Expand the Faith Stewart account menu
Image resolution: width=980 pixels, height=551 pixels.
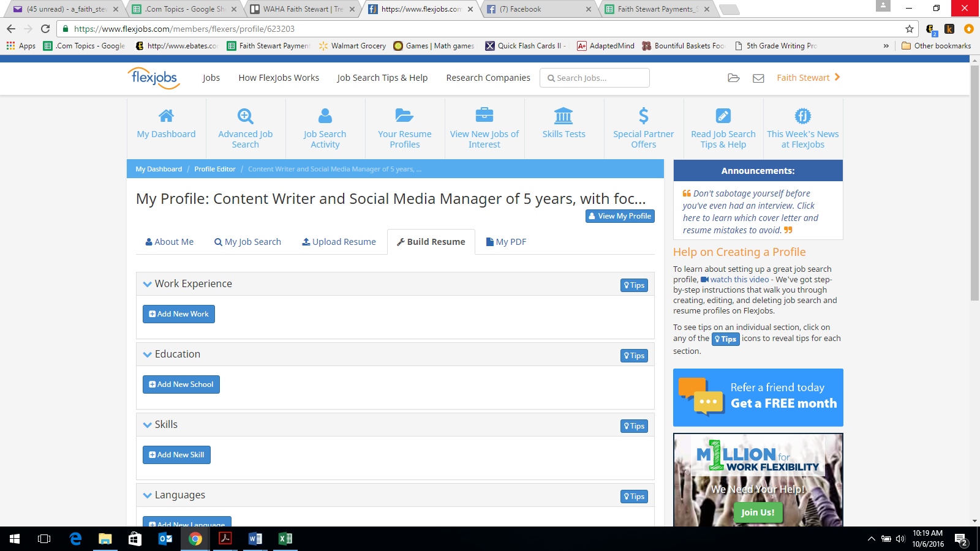[x=809, y=78]
